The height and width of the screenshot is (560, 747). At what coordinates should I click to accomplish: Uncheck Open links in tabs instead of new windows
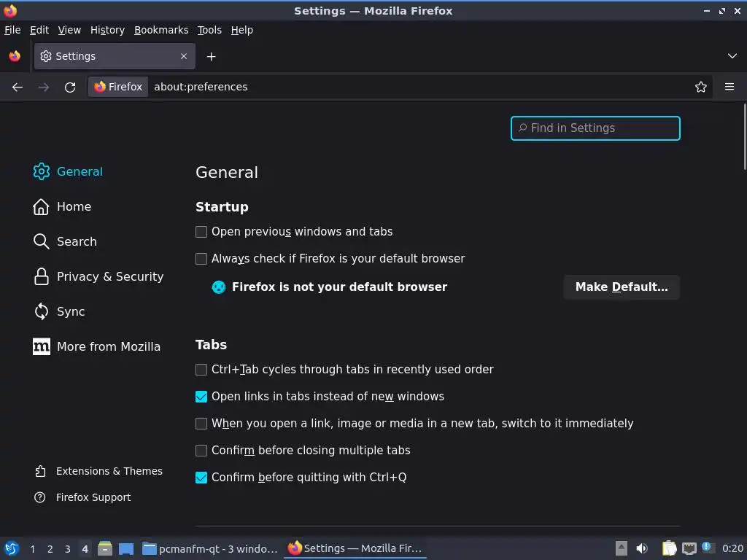click(201, 397)
